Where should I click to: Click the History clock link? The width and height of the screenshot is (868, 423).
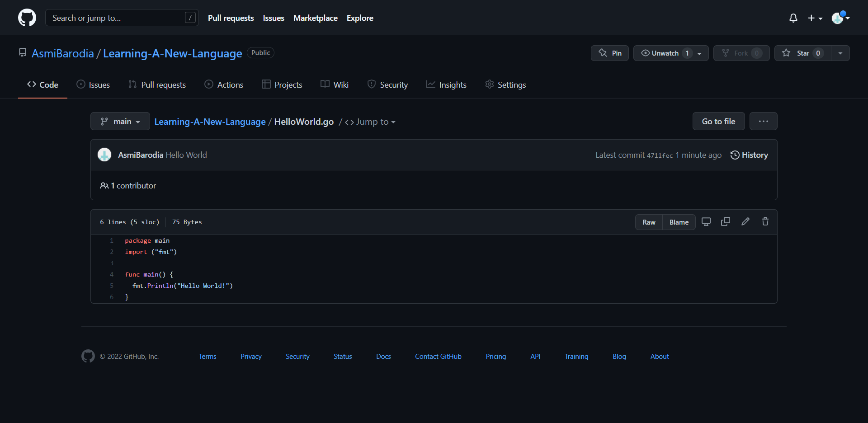tap(749, 155)
